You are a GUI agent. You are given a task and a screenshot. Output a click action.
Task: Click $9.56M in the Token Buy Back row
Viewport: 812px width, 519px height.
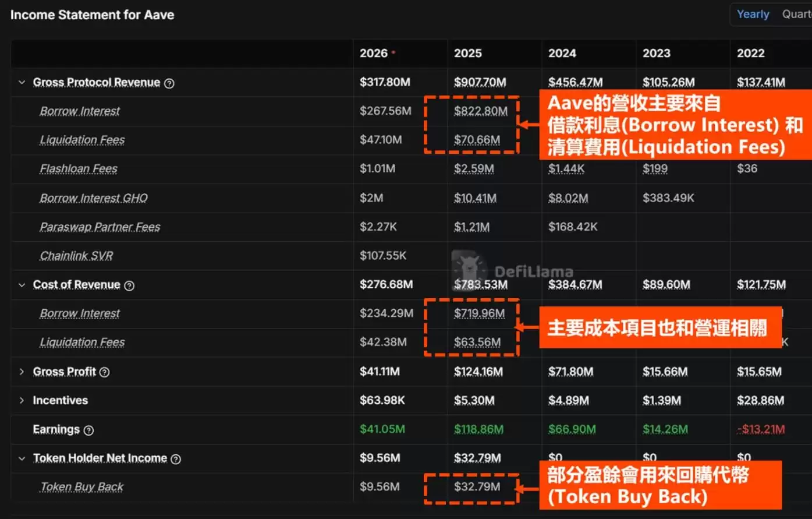[380, 486]
